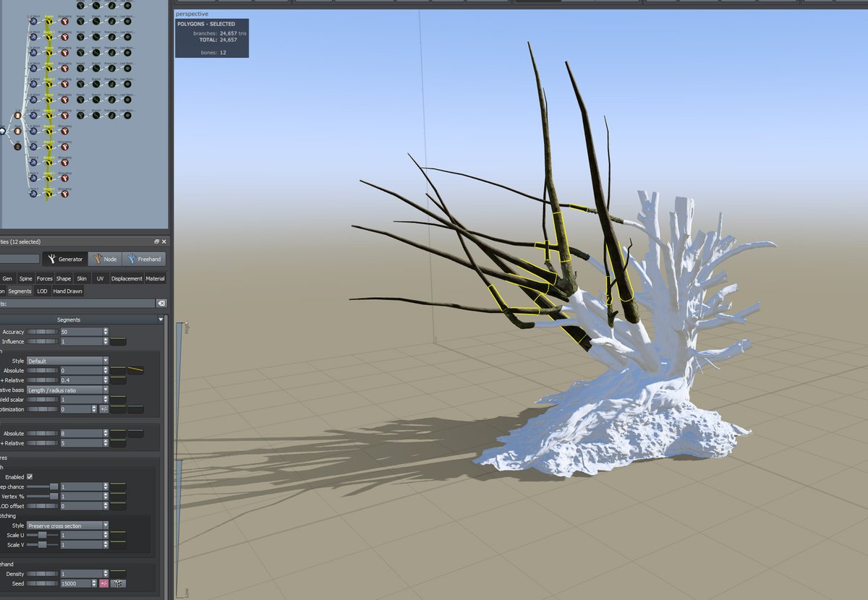This screenshot has height=600, width=868.
Task: Switch to Generator properties mode
Action: click(x=66, y=259)
